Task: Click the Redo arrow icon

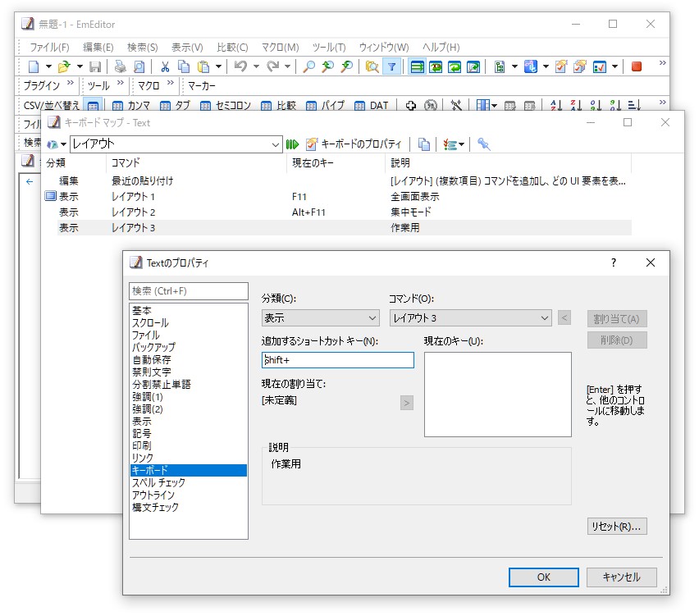Action: (x=272, y=67)
